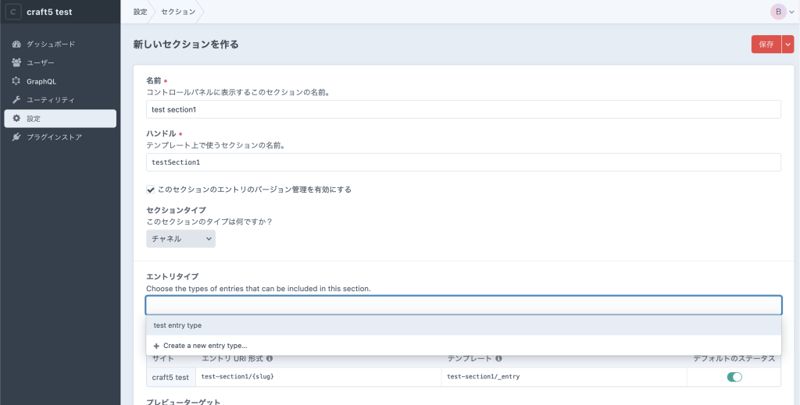Screen dimensions: 800x405
Task: Click the Users icon in sidebar
Action: click(16, 63)
